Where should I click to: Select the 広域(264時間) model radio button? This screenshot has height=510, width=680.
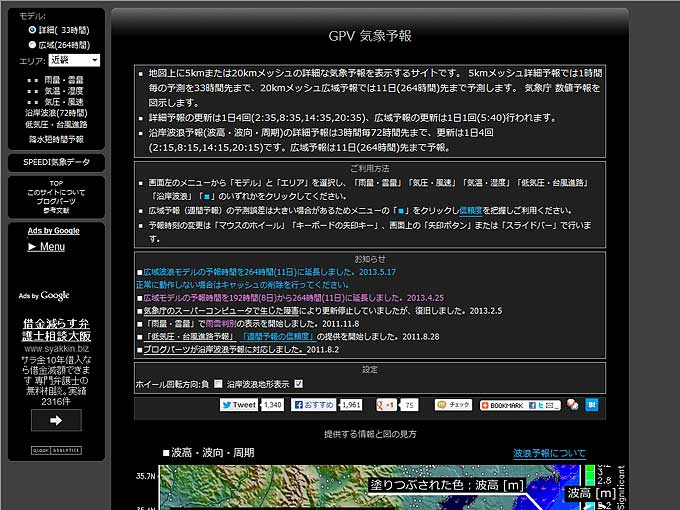pos(32,45)
